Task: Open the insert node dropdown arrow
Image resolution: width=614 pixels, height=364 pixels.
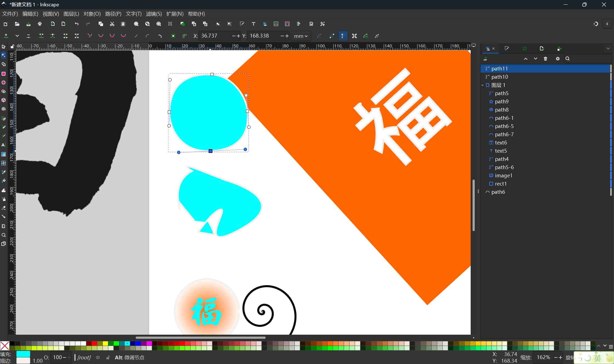Action: 17,36
